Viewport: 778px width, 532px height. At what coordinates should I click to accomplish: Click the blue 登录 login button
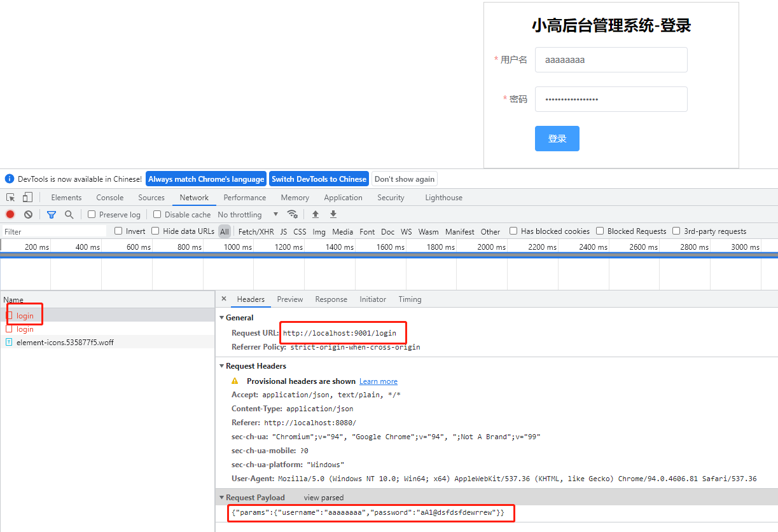click(557, 139)
